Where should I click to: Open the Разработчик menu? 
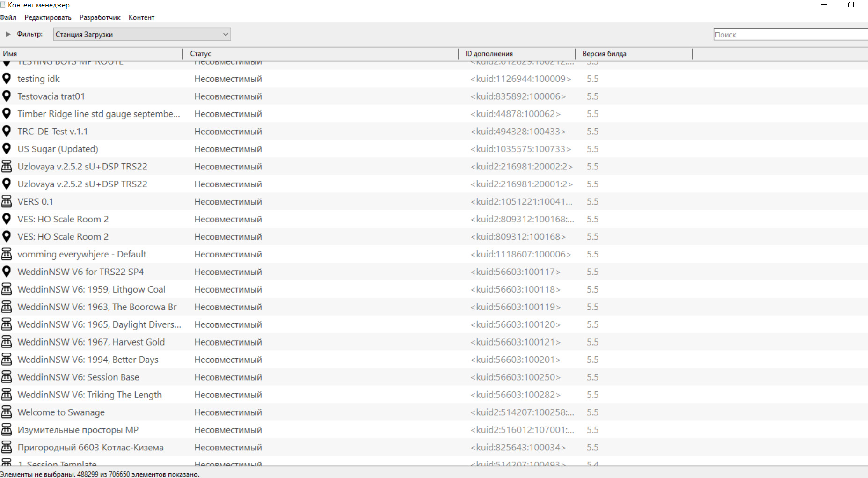click(100, 17)
